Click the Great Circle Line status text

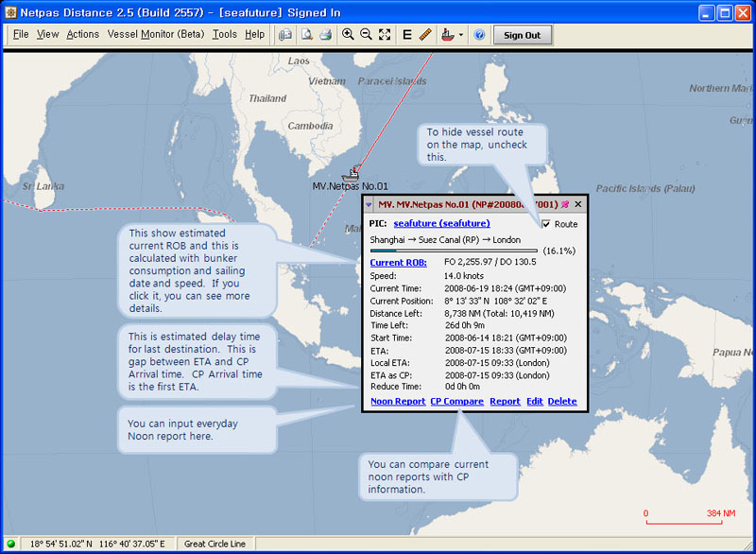(x=215, y=544)
